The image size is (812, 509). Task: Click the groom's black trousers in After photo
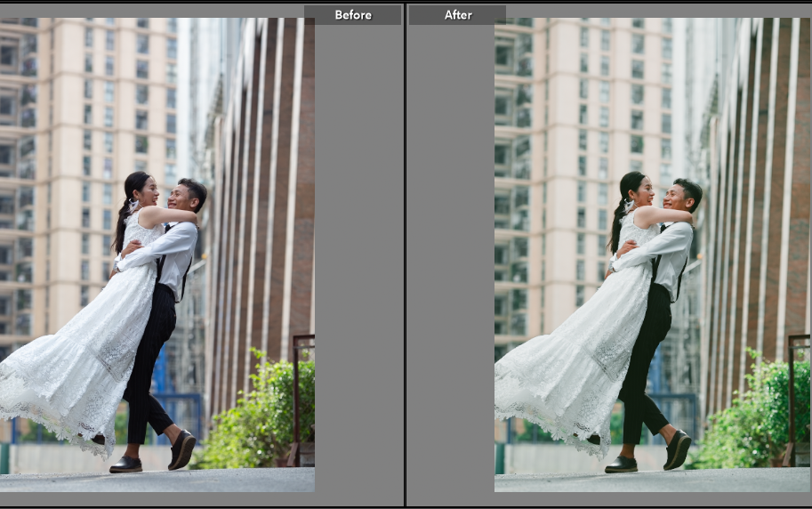(x=644, y=356)
